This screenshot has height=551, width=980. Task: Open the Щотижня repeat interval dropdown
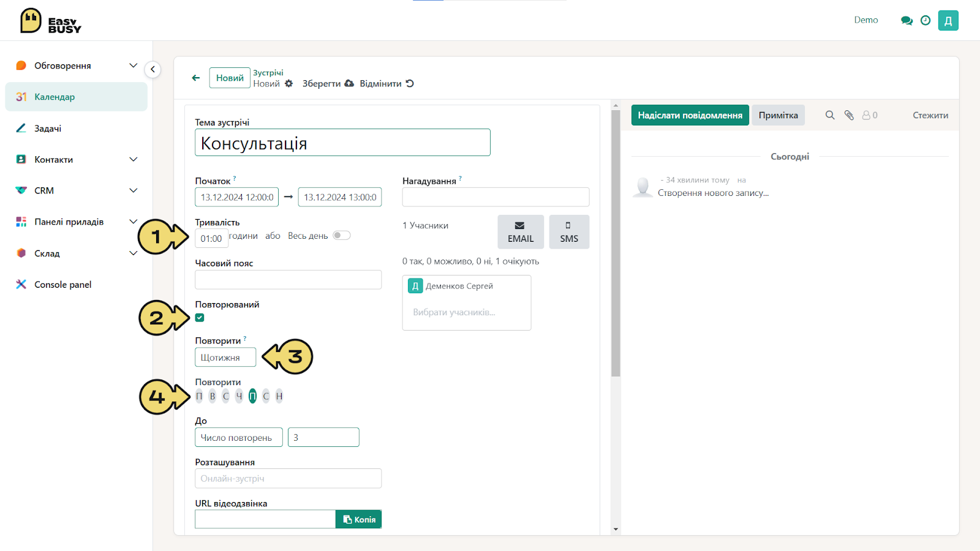tap(225, 357)
